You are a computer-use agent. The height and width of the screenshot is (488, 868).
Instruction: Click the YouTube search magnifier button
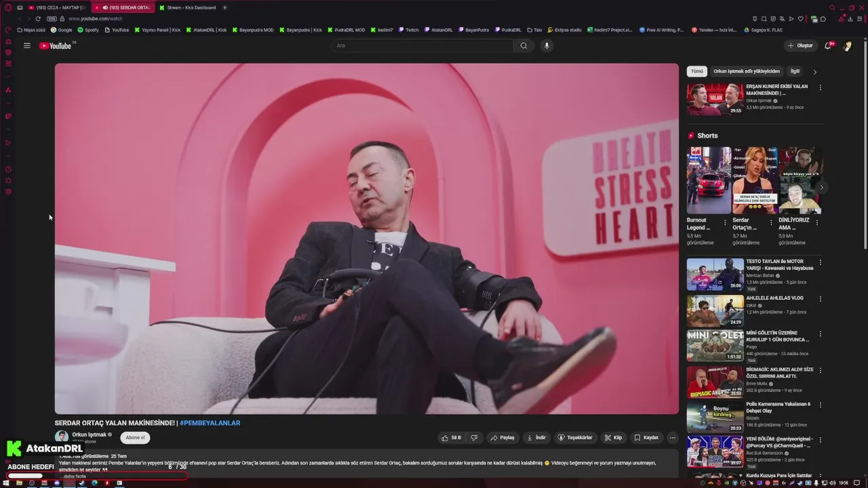tap(524, 45)
